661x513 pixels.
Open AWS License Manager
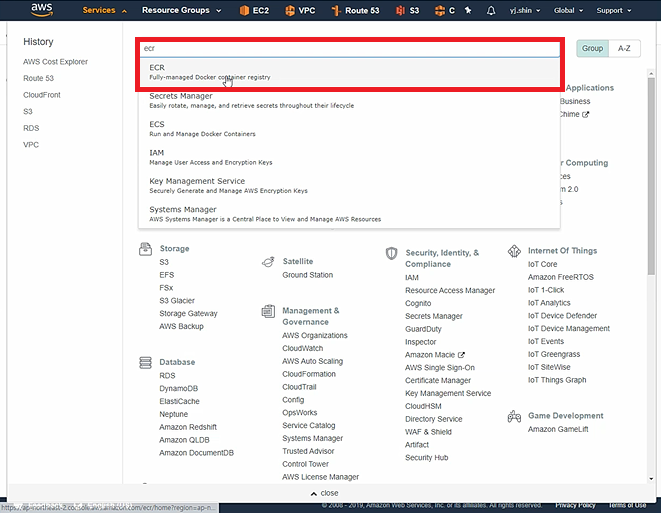[x=320, y=477]
